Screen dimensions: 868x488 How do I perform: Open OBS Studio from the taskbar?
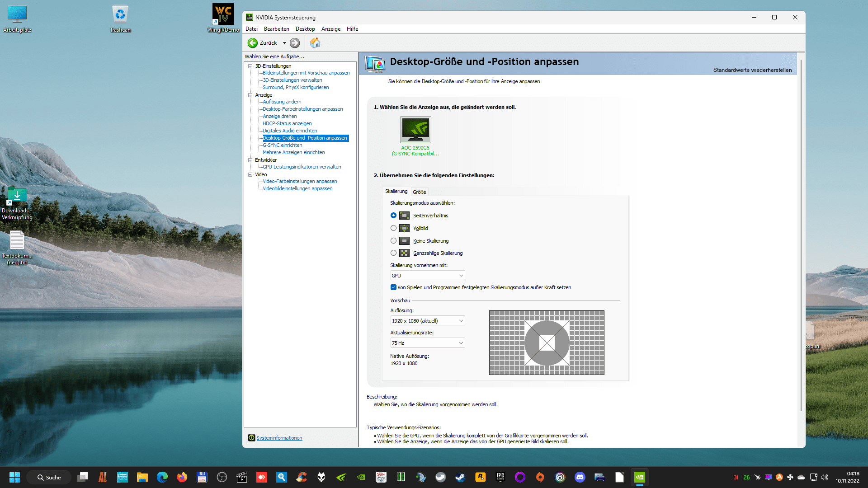(222, 477)
